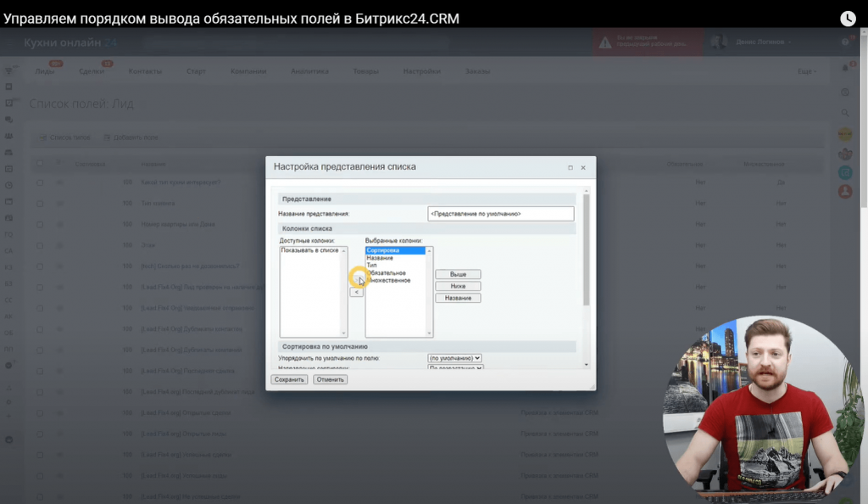Screen dimensions: 868x504
Task: Click the Добавить поле toolbar link
Action: (x=131, y=137)
